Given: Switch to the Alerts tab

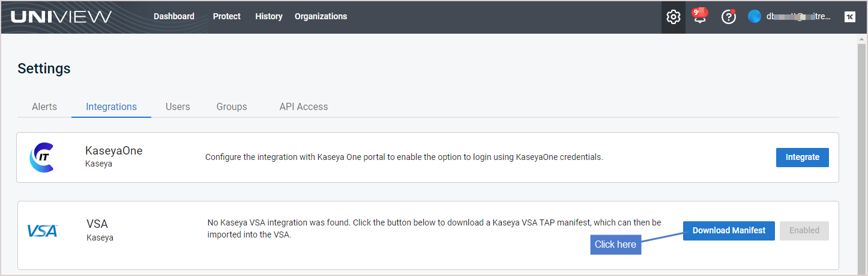Looking at the screenshot, I should (x=44, y=106).
